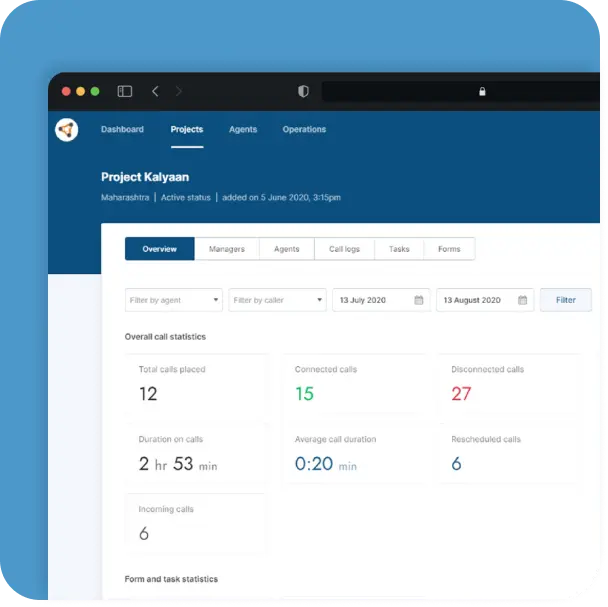608x607 pixels.
Task: Open the calendar icon for 13 July 2020
Action: (418, 300)
